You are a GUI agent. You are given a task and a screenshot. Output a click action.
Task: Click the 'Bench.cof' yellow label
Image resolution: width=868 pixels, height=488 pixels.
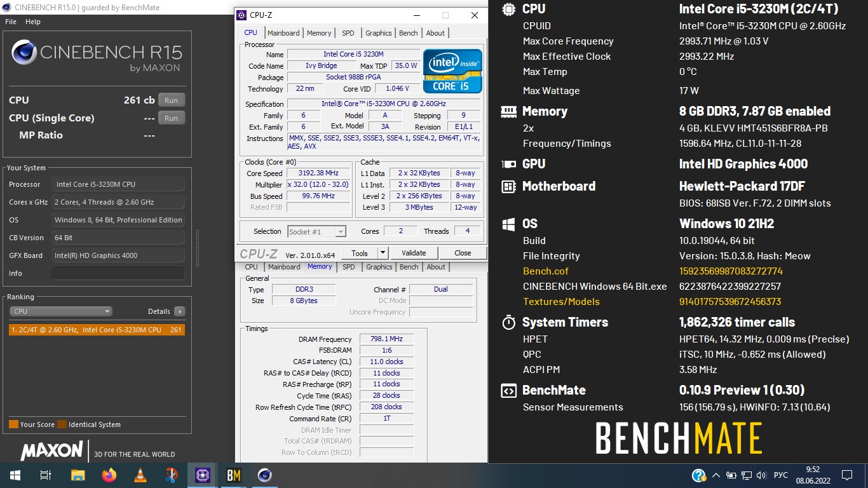pos(546,271)
